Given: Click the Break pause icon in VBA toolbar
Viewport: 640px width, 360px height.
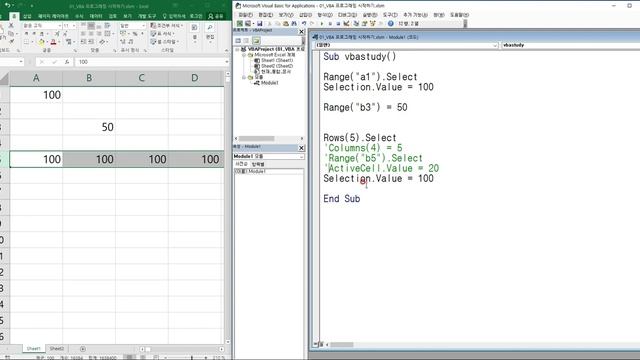Looking at the screenshot, I should [x=331, y=24].
